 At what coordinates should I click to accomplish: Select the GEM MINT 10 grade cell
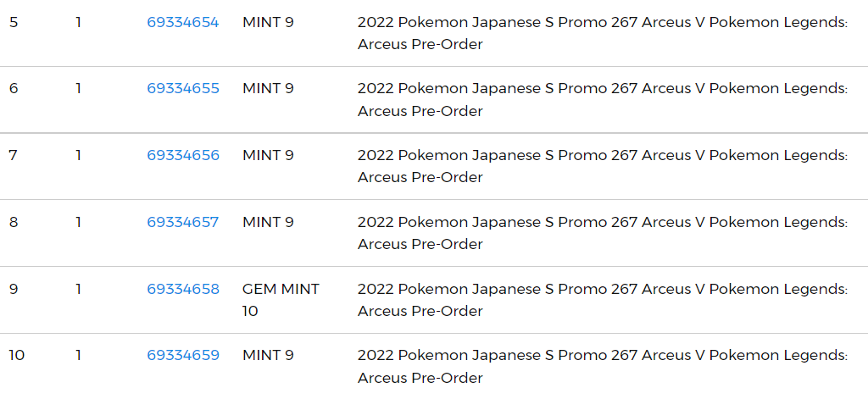pos(281,300)
